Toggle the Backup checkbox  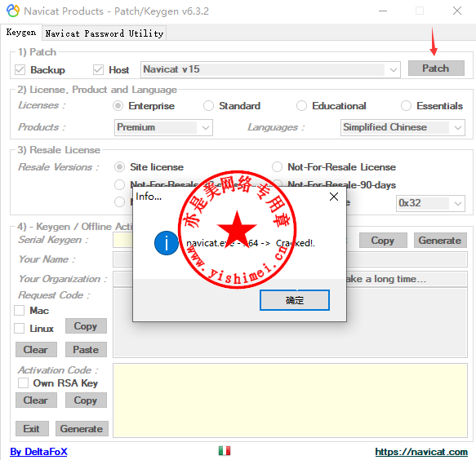20,70
